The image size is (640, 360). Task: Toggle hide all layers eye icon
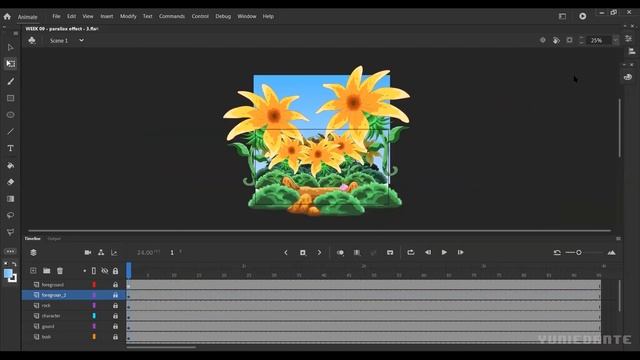coord(105,271)
